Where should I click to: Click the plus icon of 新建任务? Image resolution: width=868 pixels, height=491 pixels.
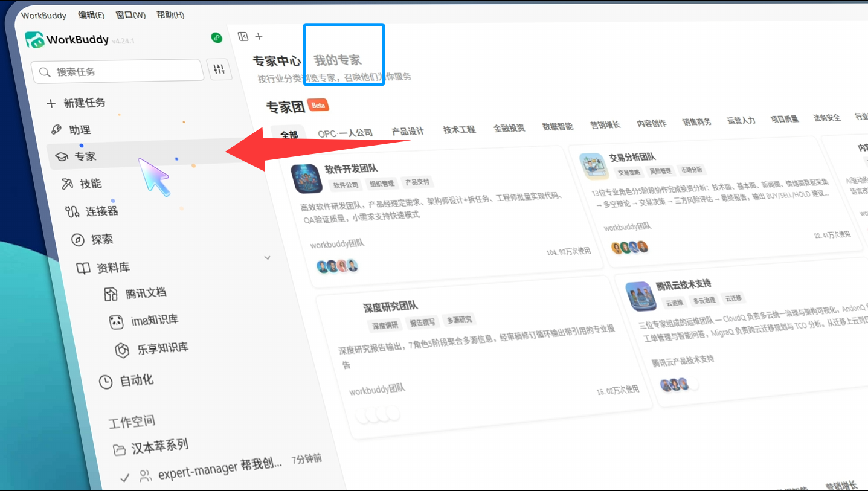coord(51,103)
